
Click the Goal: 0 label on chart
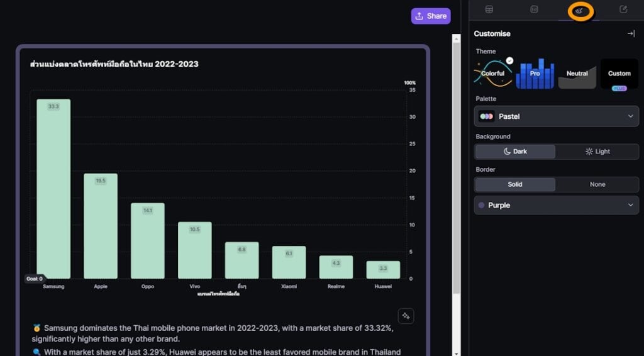35,279
